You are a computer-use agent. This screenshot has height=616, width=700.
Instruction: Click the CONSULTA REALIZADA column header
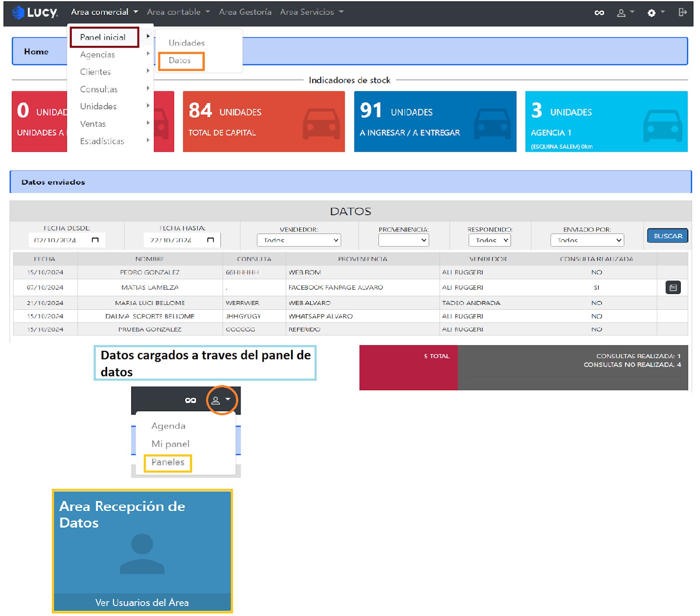click(x=597, y=259)
